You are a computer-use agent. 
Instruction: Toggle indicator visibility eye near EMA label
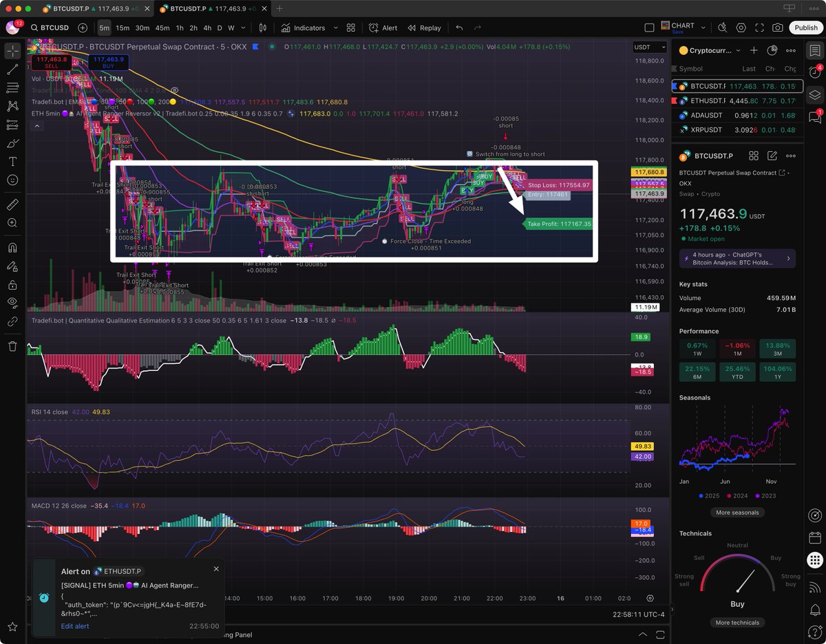(175, 90)
